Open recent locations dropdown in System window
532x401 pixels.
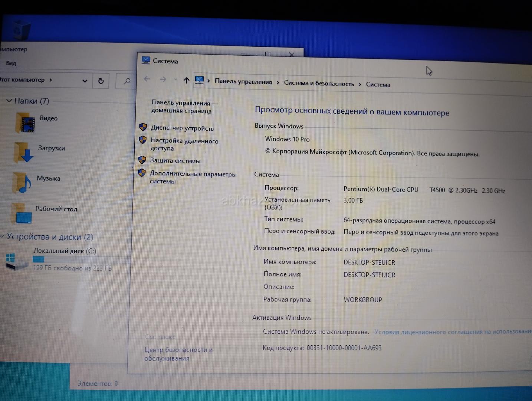click(175, 79)
